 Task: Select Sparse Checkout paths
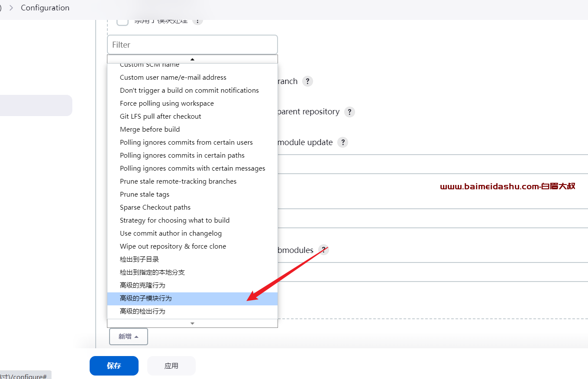(x=192, y=207)
